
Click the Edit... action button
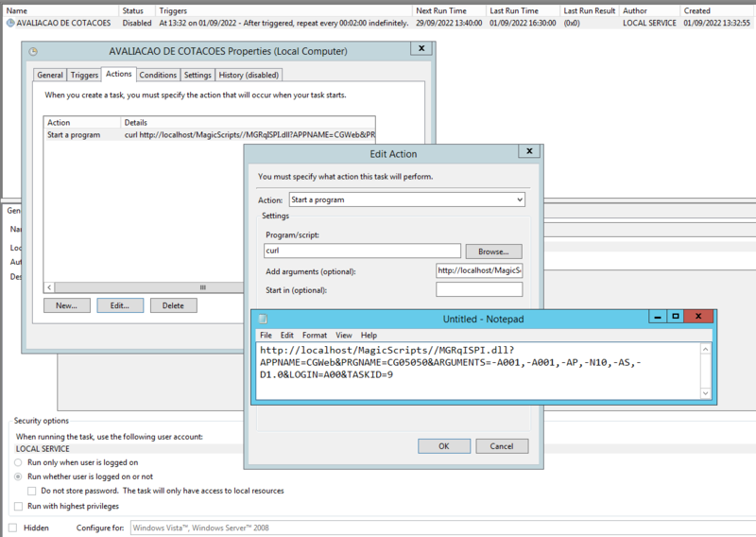click(120, 305)
